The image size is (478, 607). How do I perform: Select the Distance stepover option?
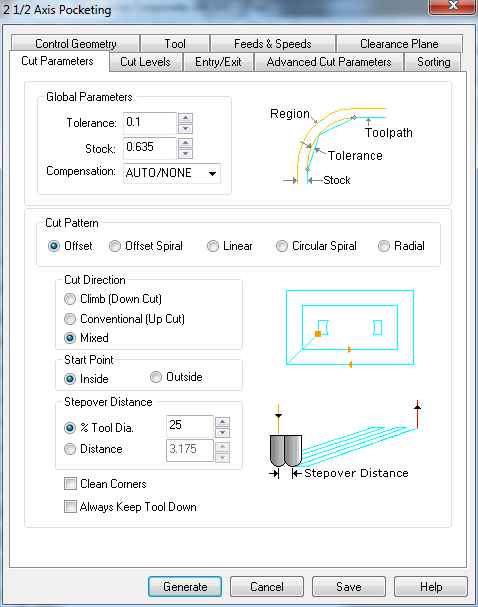93,449
